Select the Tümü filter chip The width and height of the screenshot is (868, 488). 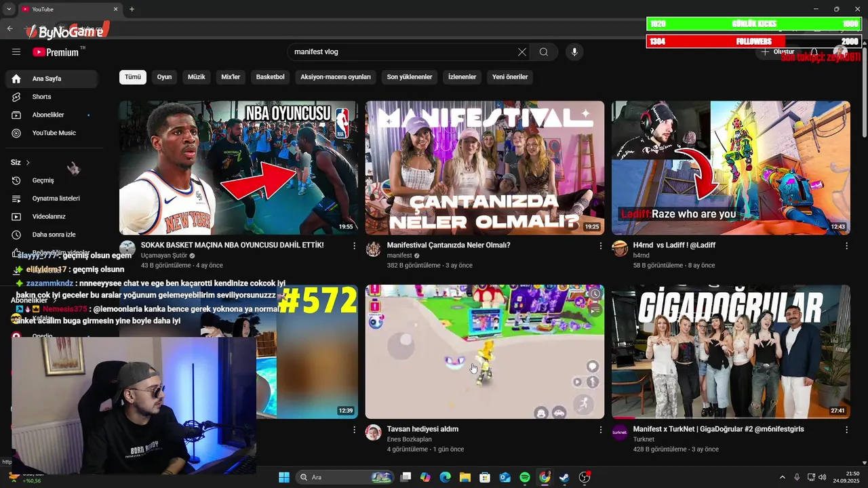133,77
